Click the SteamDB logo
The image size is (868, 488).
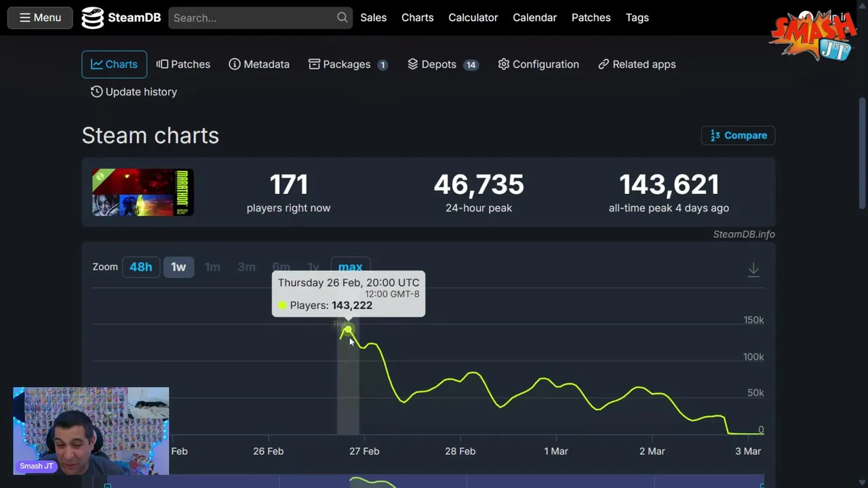[121, 18]
